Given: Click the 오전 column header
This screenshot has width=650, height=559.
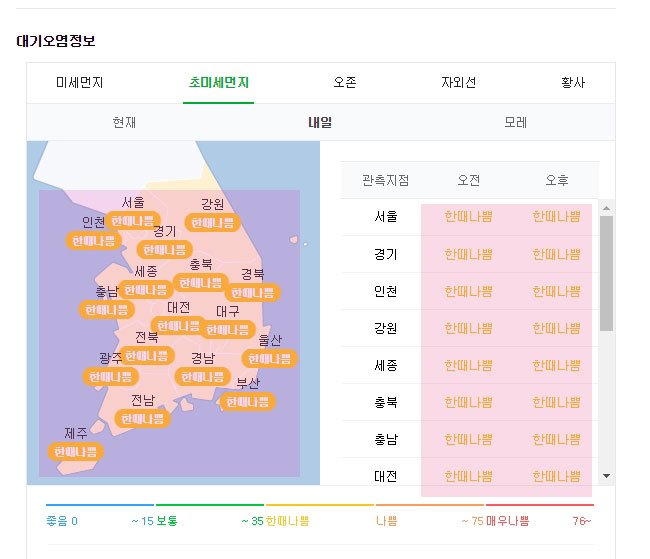Looking at the screenshot, I should click(x=468, y=180).
